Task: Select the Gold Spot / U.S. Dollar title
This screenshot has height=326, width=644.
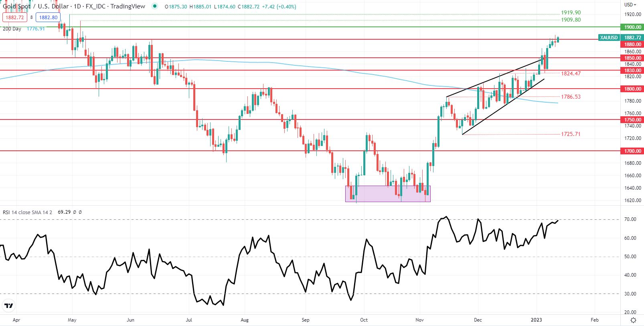Action: (36, 6)
